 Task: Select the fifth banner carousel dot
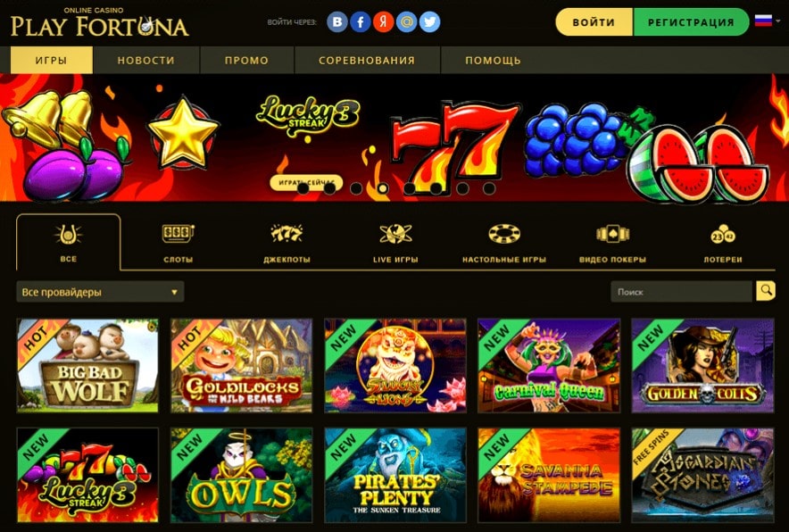click(410, 188)
